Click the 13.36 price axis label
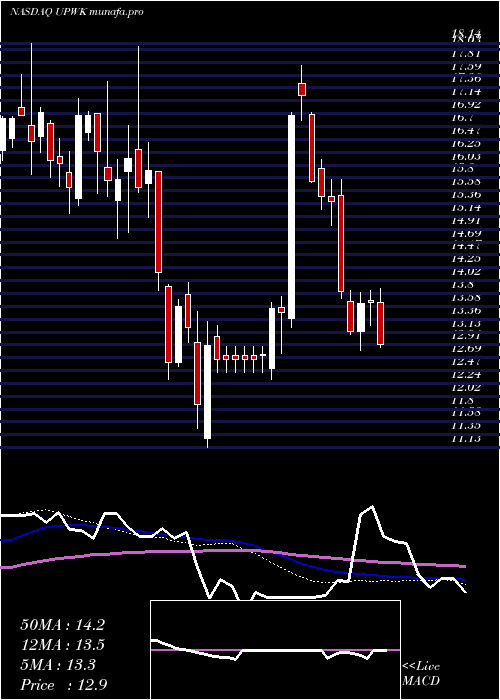Viewport: 500px width, 700px height. pyautogui.click(x=466, y=310)
